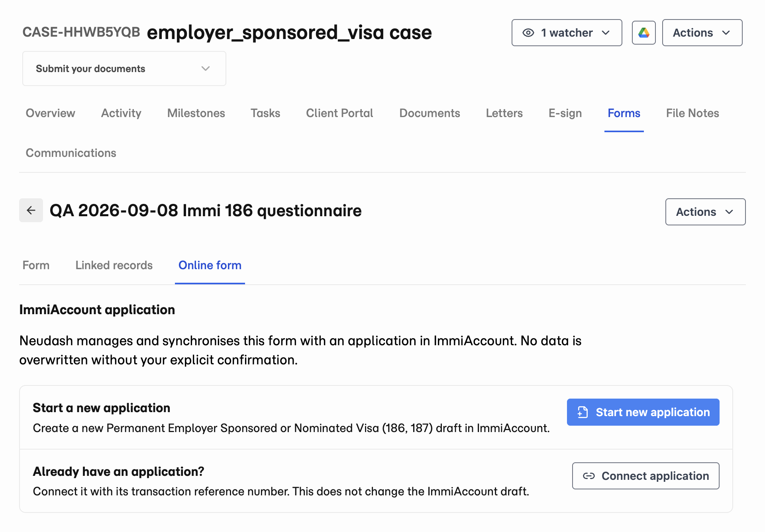This screenshot has height=532, width=765.
Task: Click the Start a new application heading
Action: click(102, 408)
